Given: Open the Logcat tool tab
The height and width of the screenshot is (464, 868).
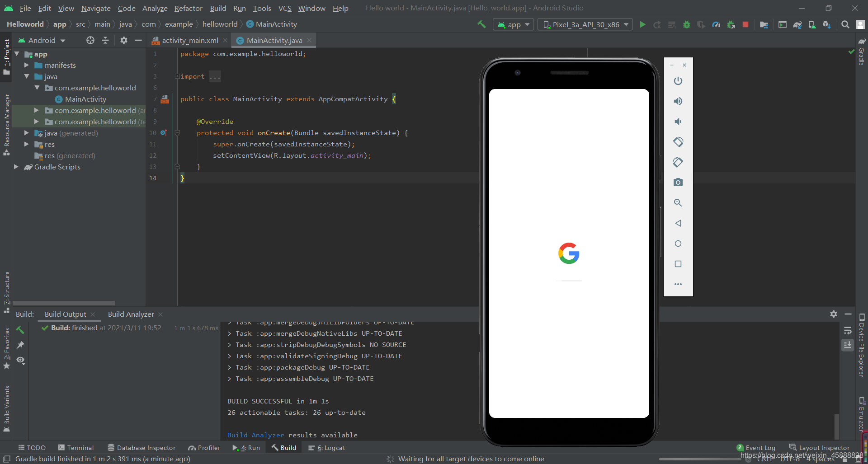Looking at the screenshot, I should pos(326,448).
